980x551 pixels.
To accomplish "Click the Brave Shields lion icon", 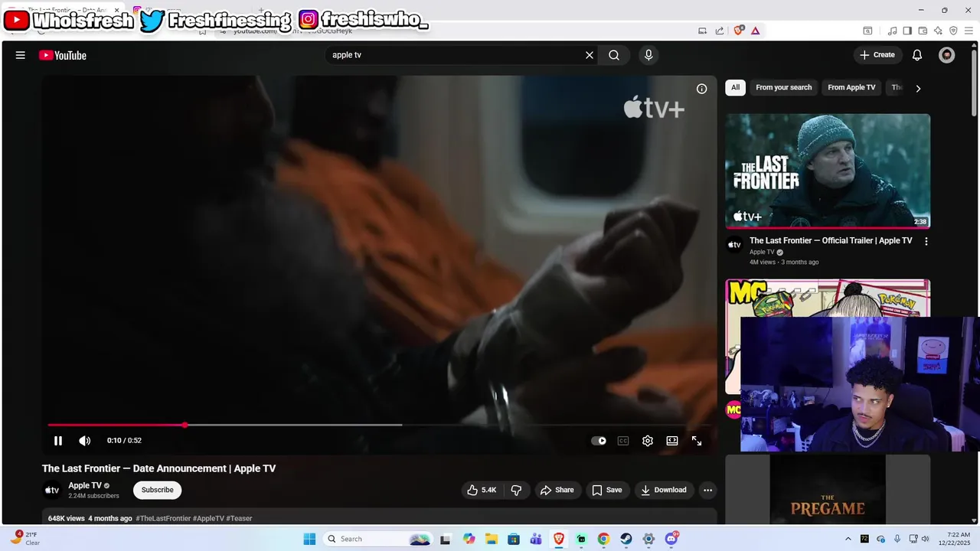I will coord(739,31).
